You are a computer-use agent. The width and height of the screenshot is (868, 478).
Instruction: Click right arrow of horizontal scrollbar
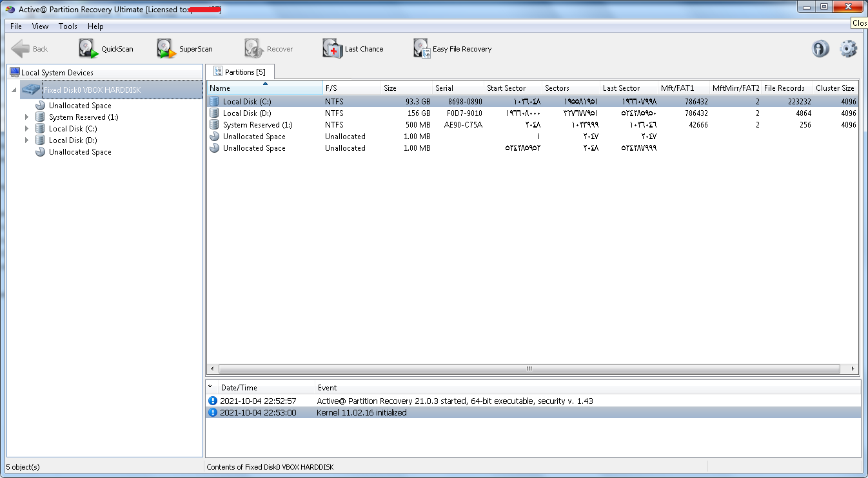click(853, 369)
